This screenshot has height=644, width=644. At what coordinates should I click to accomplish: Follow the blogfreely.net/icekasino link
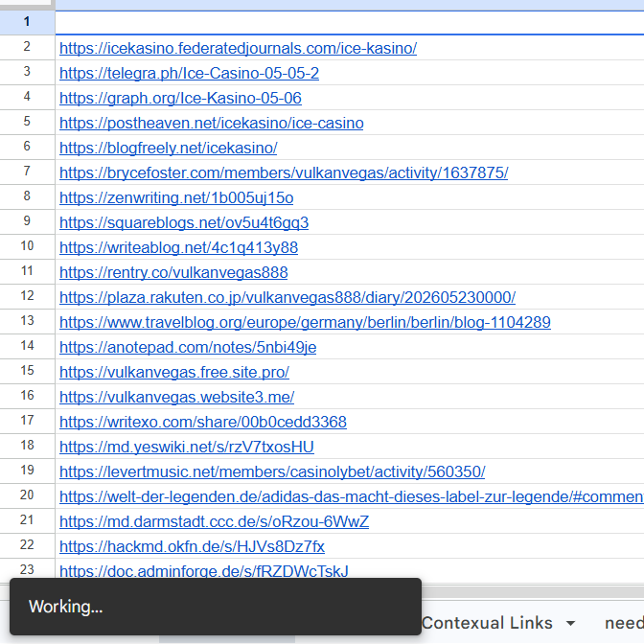click(168, 149)
